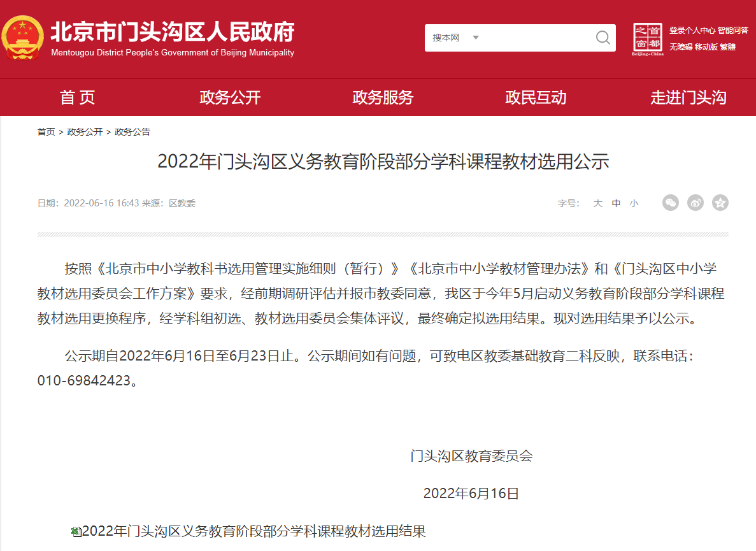Set font size to 中 (medium)
The height and width of the screenshot is (551, 756).
tap(616, 204)
